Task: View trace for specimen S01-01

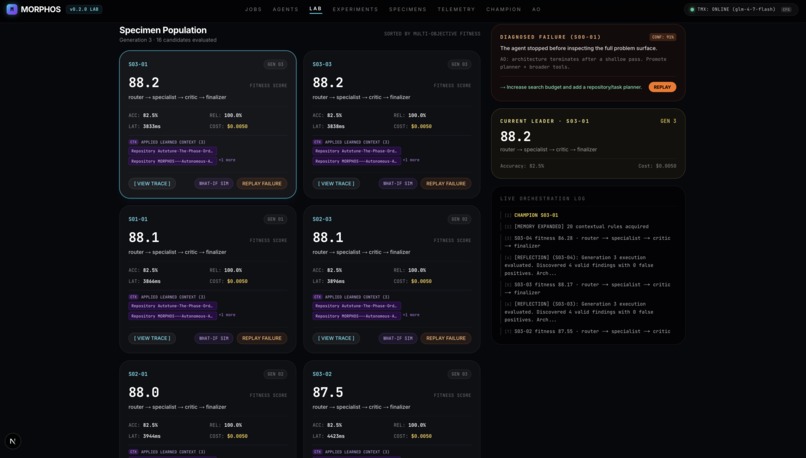Action: tap(152, 338)
